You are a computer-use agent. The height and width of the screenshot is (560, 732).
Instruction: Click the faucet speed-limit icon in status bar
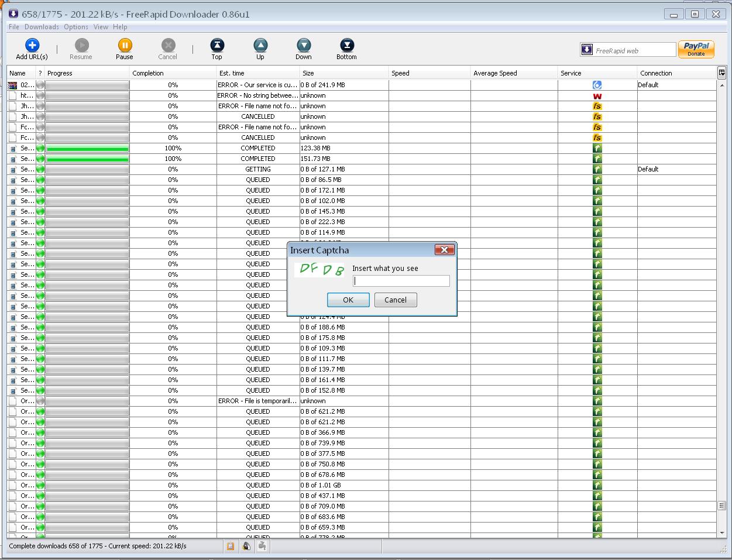tap(262, 546)
